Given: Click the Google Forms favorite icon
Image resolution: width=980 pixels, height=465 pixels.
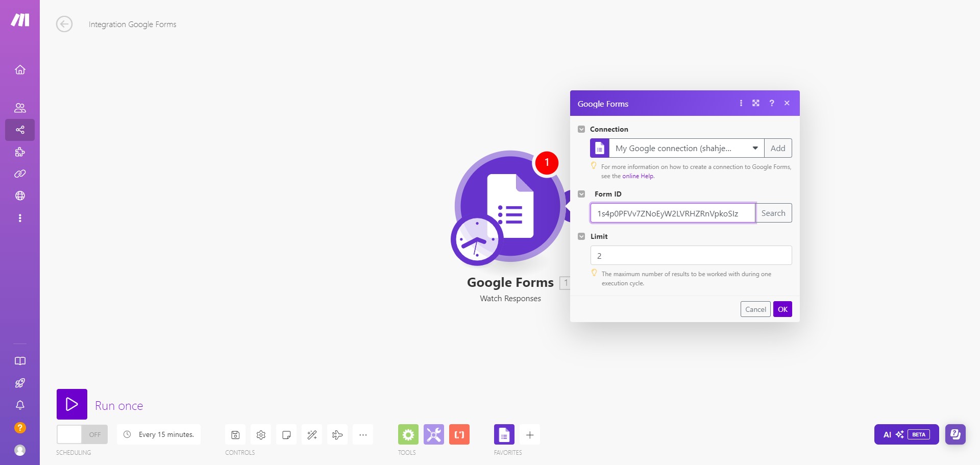Looking at the screenshot, I should 504,434.
